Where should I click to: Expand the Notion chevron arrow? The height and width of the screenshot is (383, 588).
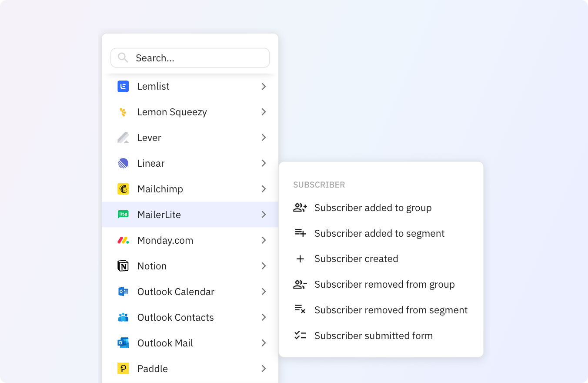click(264, 266)
